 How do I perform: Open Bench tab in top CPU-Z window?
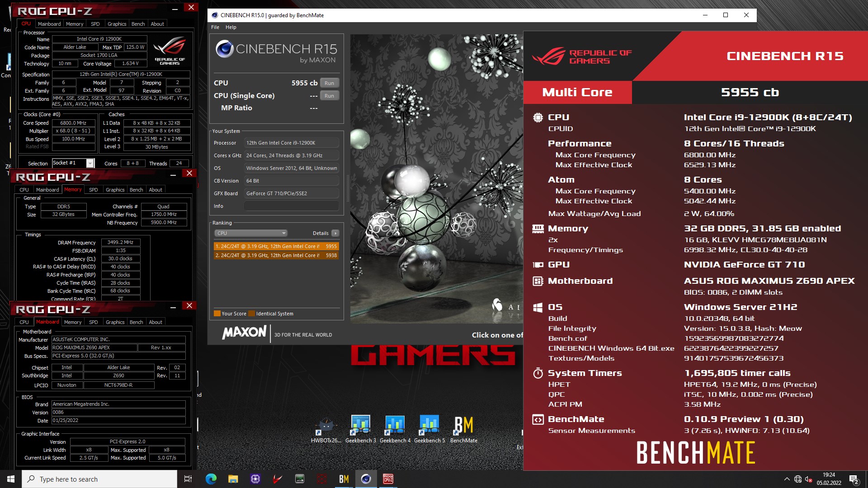coord(138,24)
